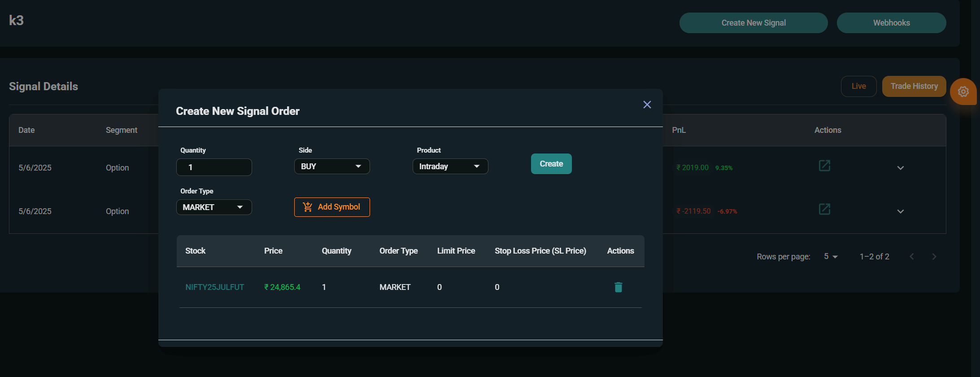Open the Order Type dropdown showing MARKET

click(x=214, y=207)
